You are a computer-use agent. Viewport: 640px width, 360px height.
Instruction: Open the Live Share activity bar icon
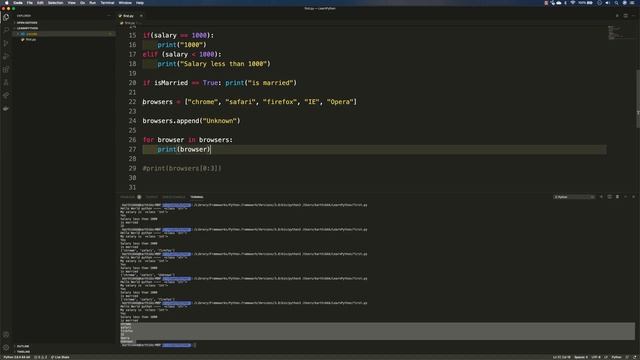pos(6,96)
